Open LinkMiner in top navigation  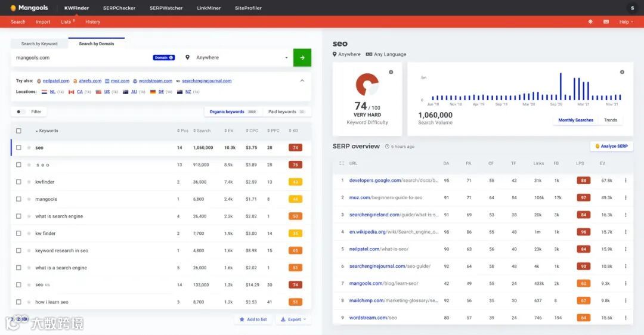click(209, 8)
